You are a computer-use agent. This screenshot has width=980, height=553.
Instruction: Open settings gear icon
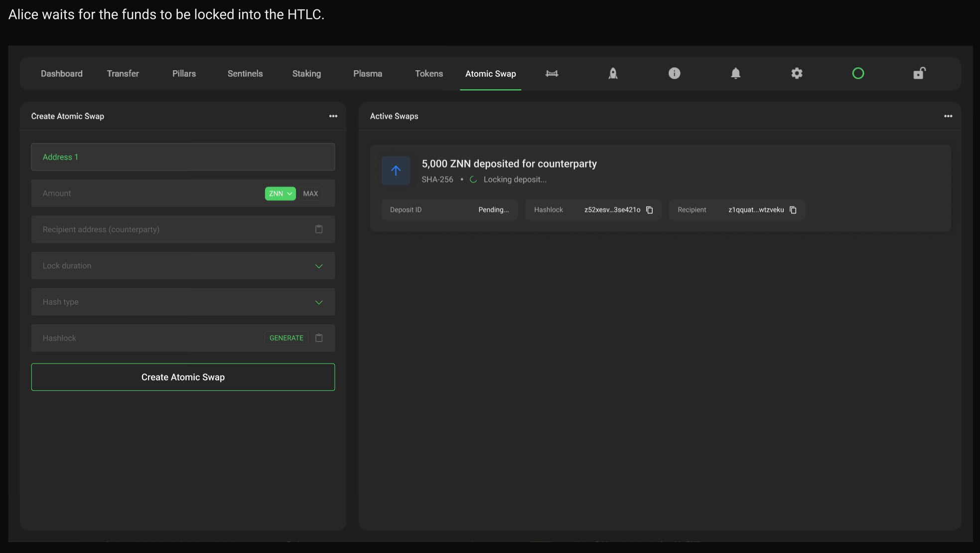coord(797,73)
